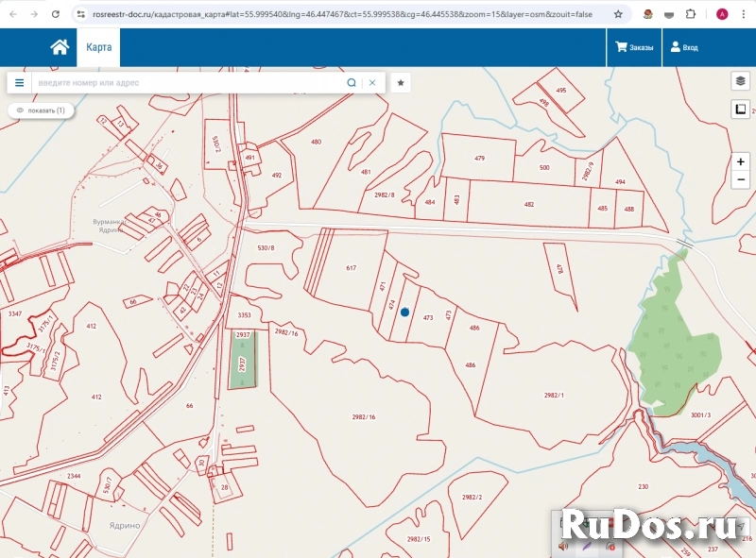Switch to the Карта tab
The image size is (756, 558).
click(x=98, y=47)
